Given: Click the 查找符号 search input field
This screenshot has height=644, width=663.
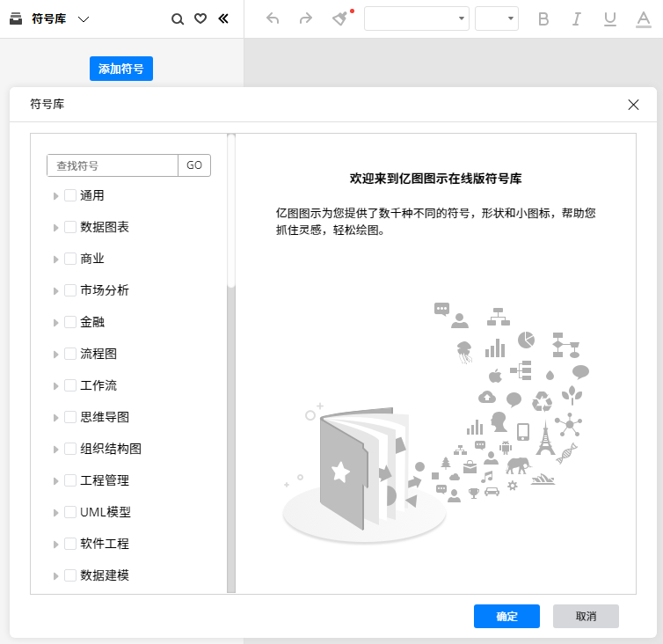Looking at the screenshot, I should (x=113, y=165).
